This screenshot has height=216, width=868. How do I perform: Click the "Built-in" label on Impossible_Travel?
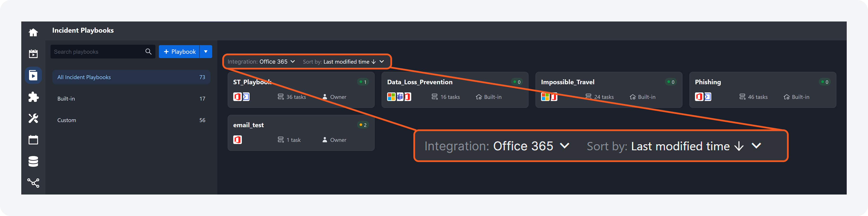[x=647, y=97]
